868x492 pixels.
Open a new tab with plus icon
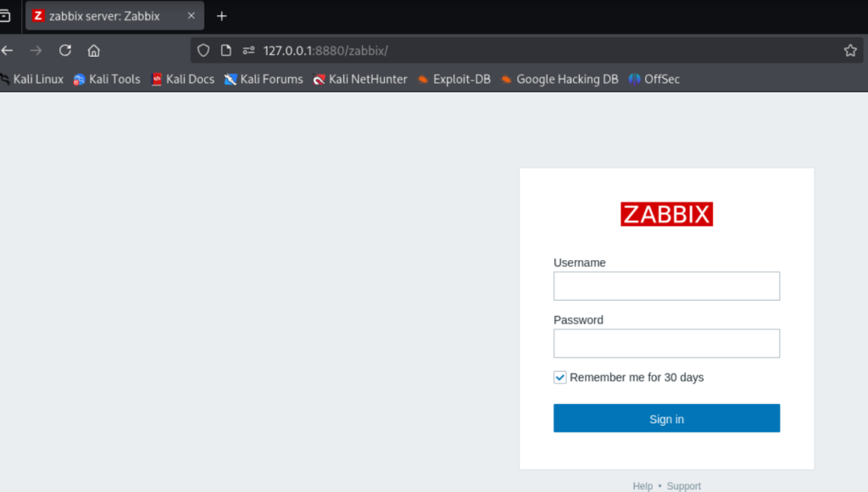coord(222,16)
